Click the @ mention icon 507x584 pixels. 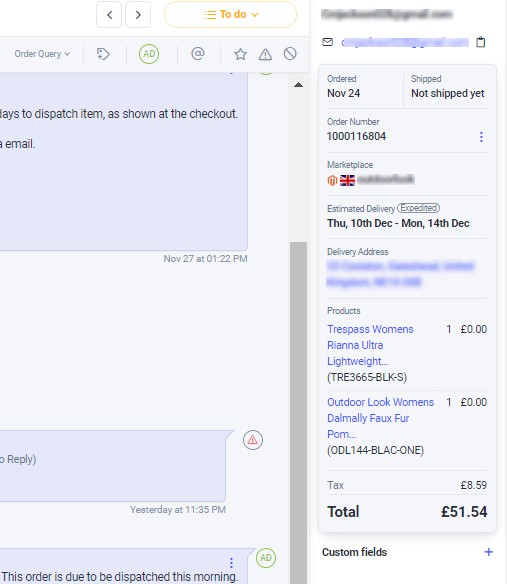click(x=198, y=54)
